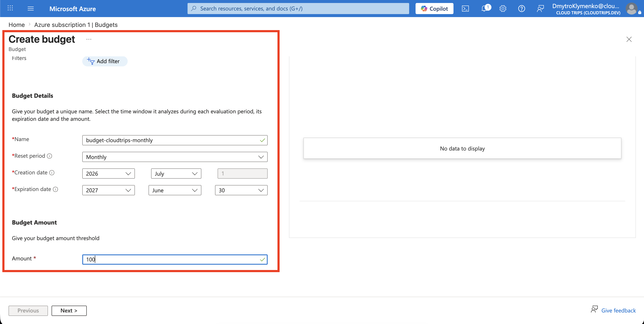Click the Next button
Viewport: 644px width, 324px height.
pos(69,311)
